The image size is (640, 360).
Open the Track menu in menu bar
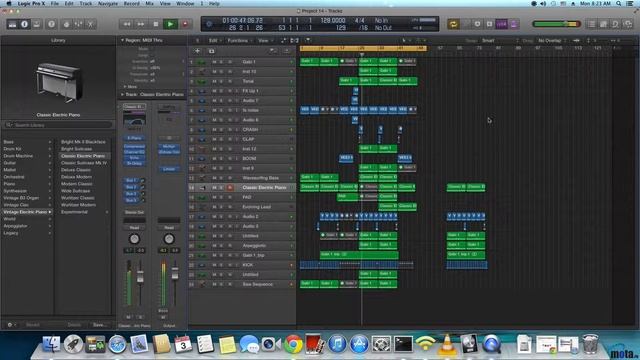pos(86,3)
